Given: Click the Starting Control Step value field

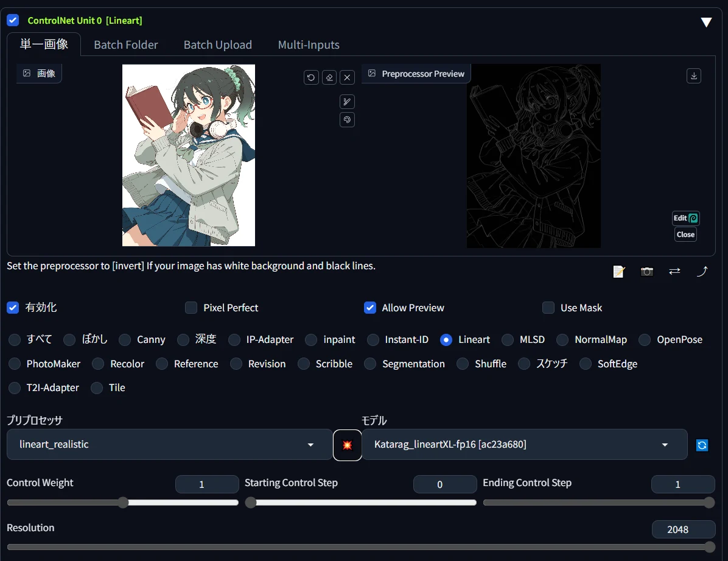Looking at the screenshot, I should click(x=445, y=484).
